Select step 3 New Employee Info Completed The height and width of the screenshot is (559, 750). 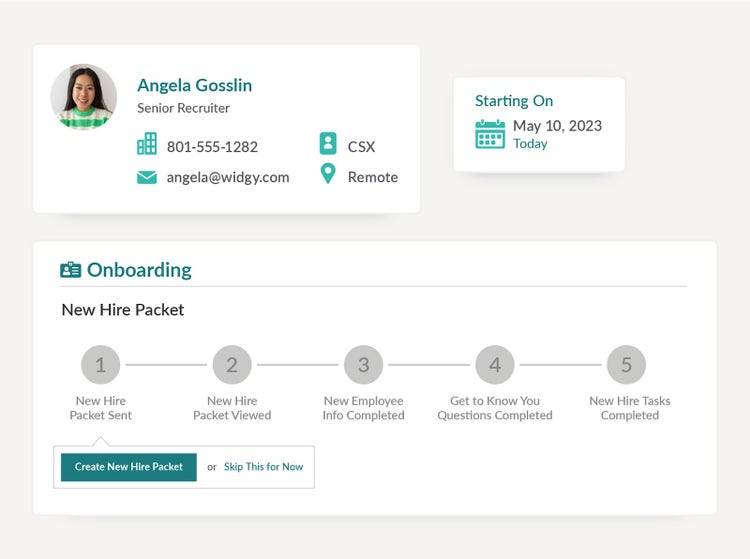364,365
